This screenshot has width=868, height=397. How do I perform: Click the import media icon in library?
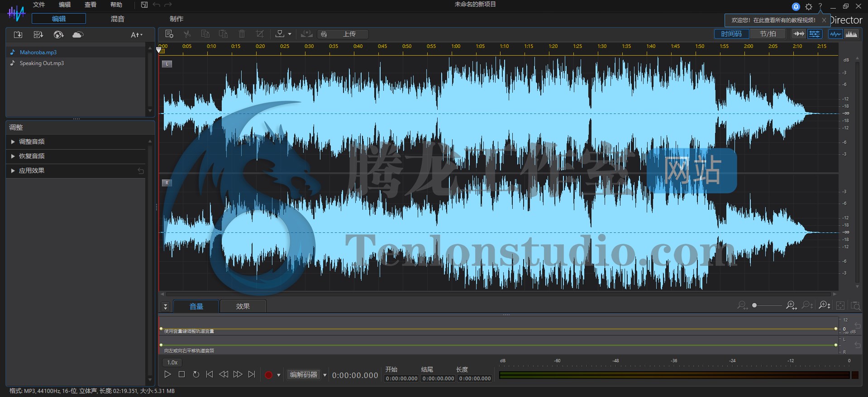coord(18,35)
